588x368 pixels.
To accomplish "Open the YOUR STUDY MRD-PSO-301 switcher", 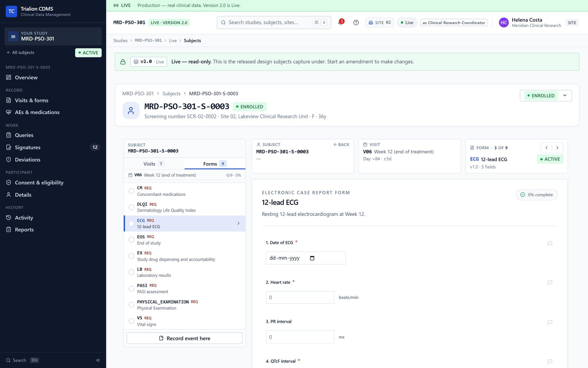I will pos(53,36).
